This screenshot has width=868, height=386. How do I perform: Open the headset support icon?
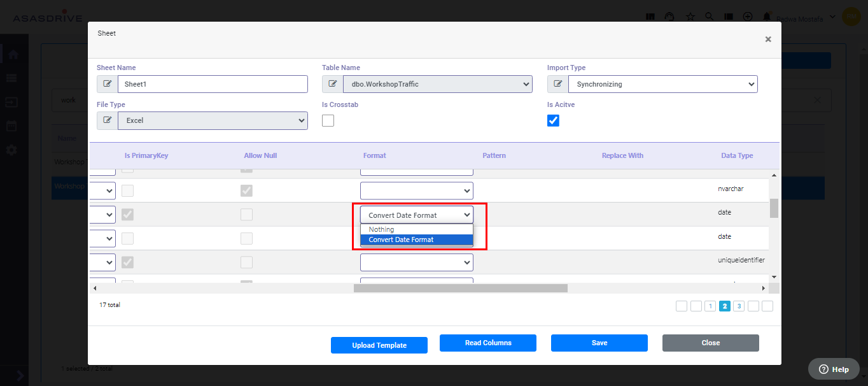669,17
